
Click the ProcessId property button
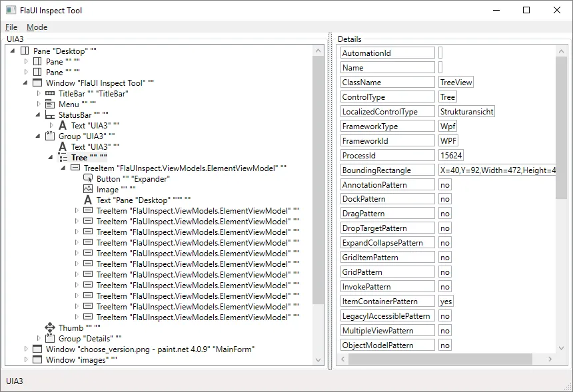pyautogui.click(x=387, y=154)
